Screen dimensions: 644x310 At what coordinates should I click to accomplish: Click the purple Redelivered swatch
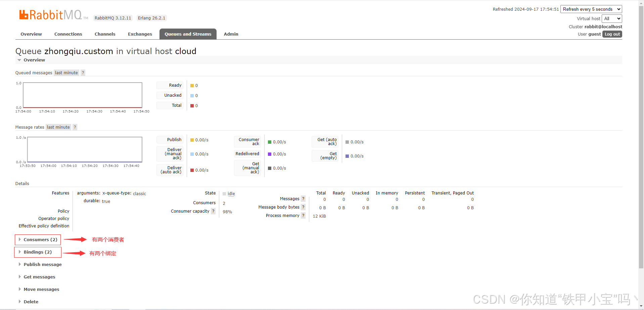tap(270, 154)
